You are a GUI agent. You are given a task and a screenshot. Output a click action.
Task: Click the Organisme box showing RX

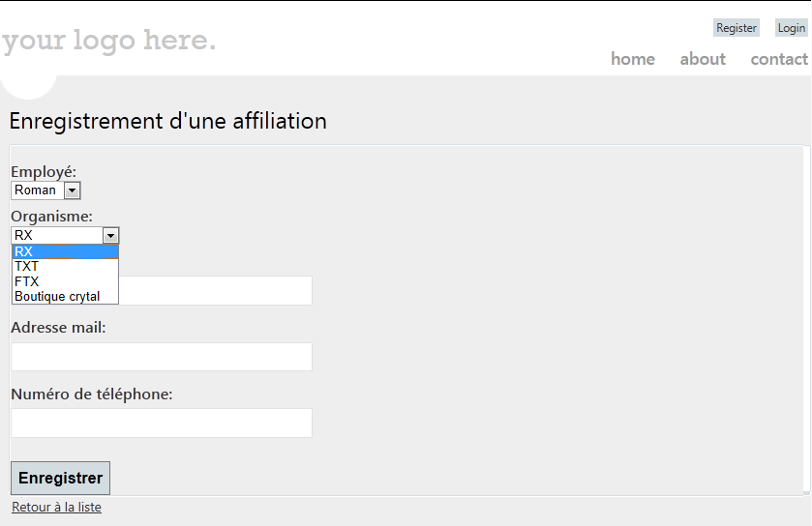[56, 235]
